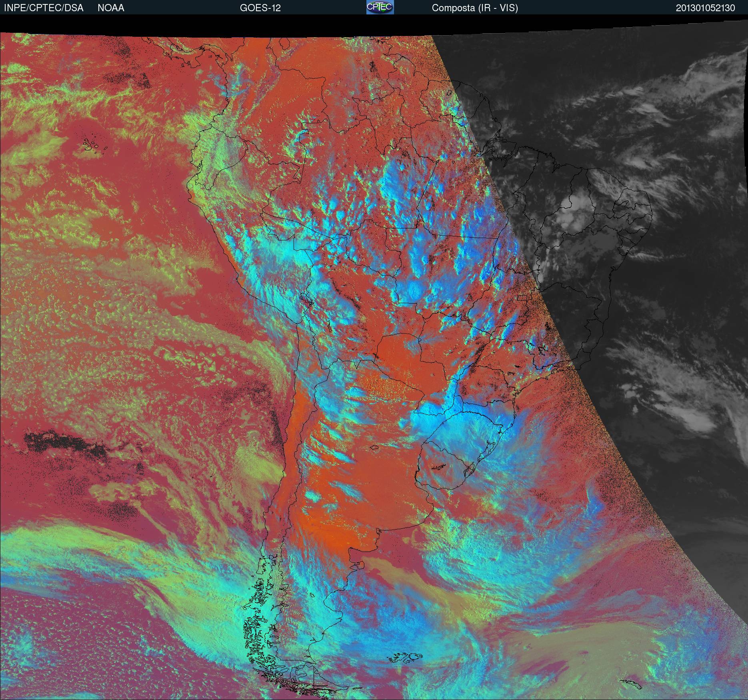
Task: Select the NOAA label in header
Action: (x=111, y=8)
